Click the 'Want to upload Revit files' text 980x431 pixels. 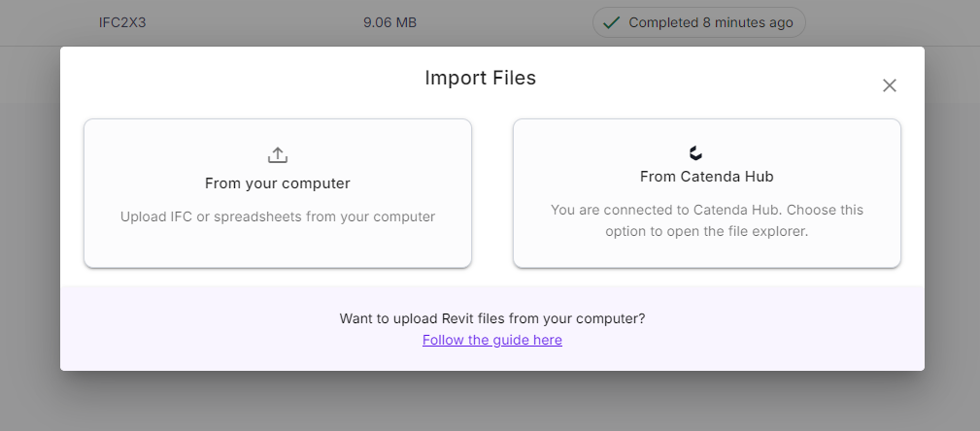tap(491, 318)
